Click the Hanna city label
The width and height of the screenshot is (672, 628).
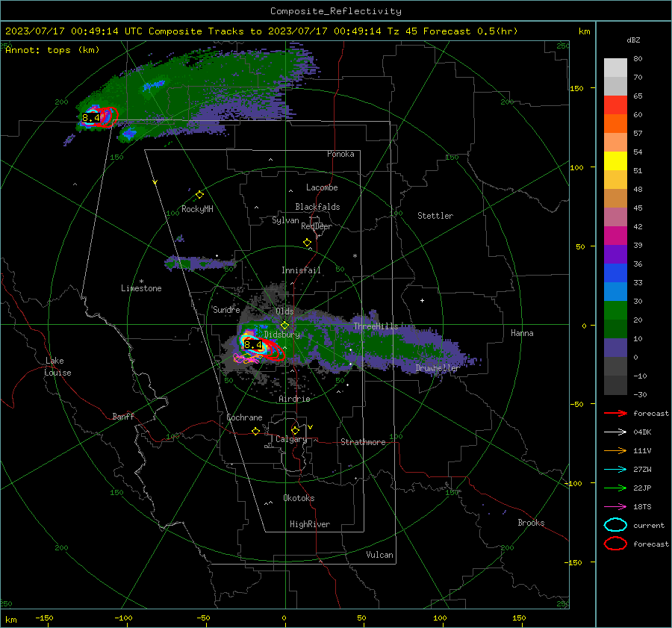coord(522,333)
